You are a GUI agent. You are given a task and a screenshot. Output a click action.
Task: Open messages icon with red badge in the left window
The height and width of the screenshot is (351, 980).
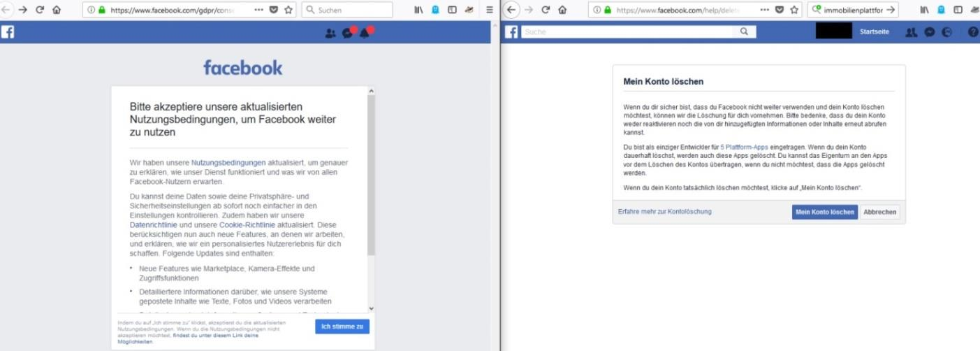349,33
